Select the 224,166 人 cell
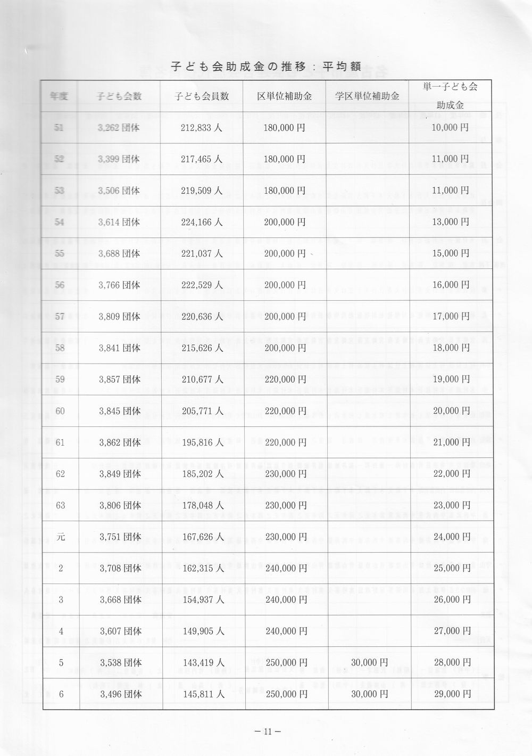 (x=202, y=222)
